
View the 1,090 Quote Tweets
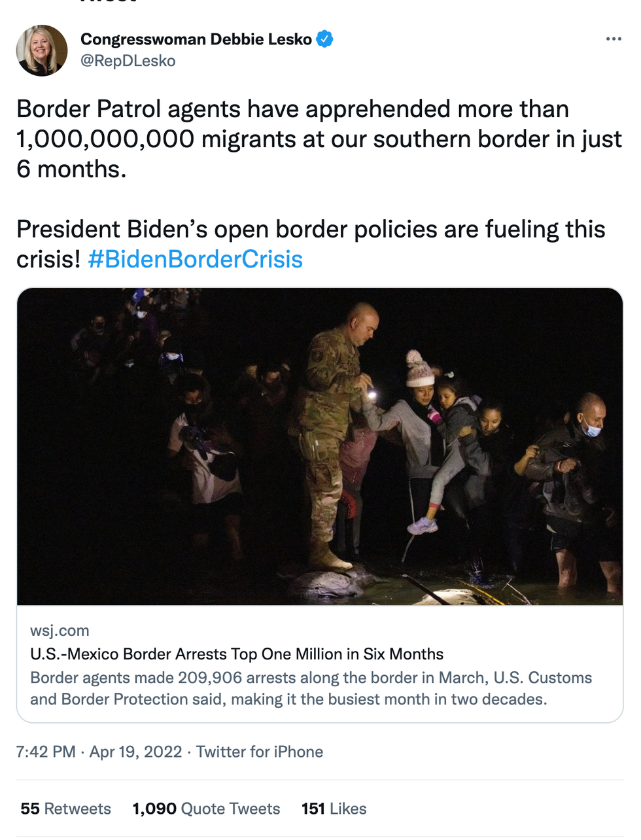[x=206, y=809]
